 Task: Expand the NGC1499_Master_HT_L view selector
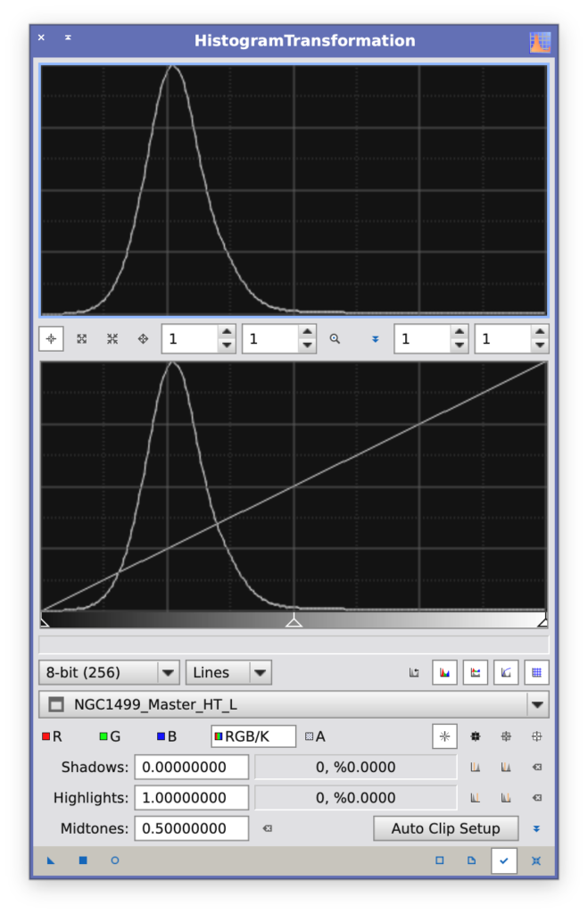pyautogui.click(x=537, y=704)
